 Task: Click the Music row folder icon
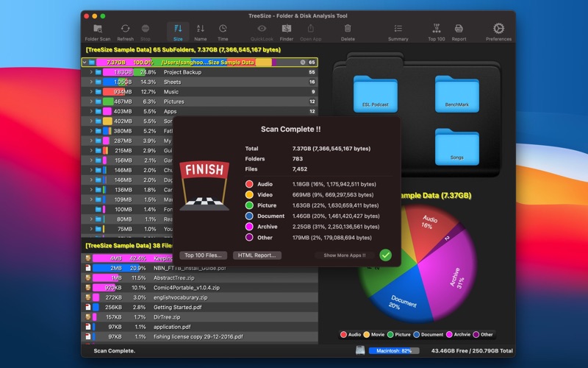(x=98, y=91)
